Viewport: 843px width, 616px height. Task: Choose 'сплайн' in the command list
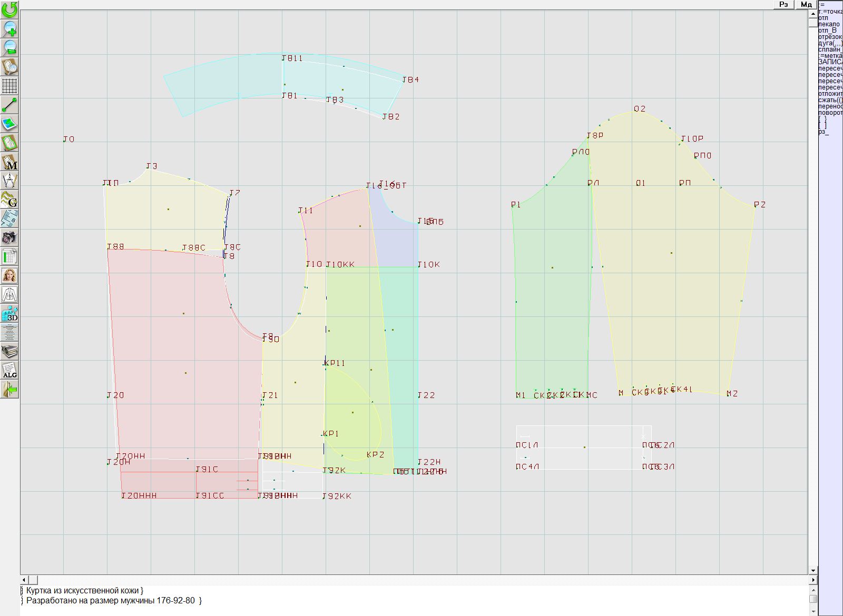[830, 49]
